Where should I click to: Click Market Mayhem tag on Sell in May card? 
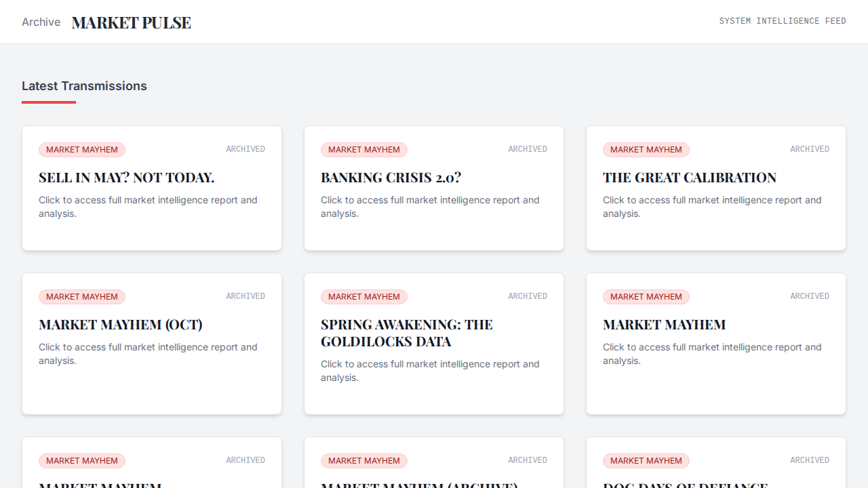82,150
